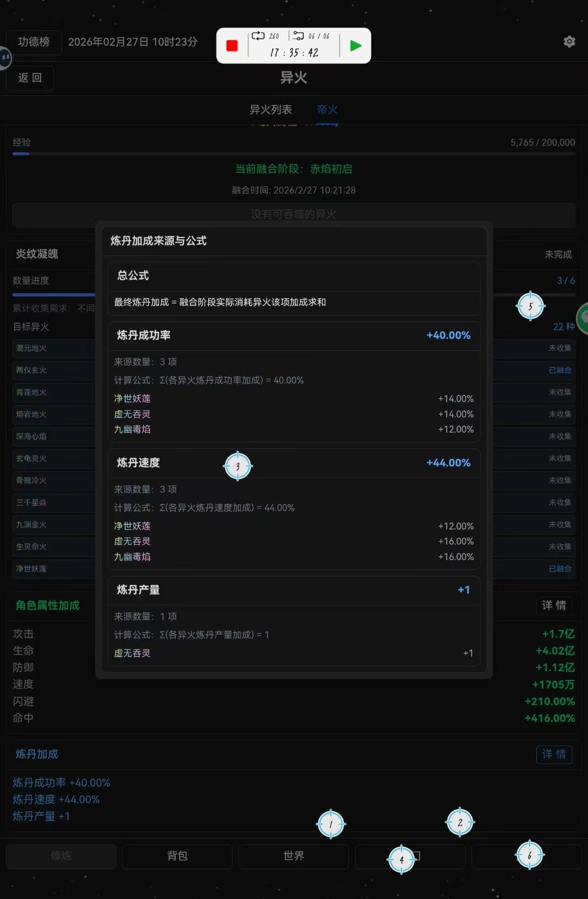Image resolution: width=588 pixels, height=899 pixels.
Task: Select 青莲地火 in target fire list
Action: click(x=32, y=392)
